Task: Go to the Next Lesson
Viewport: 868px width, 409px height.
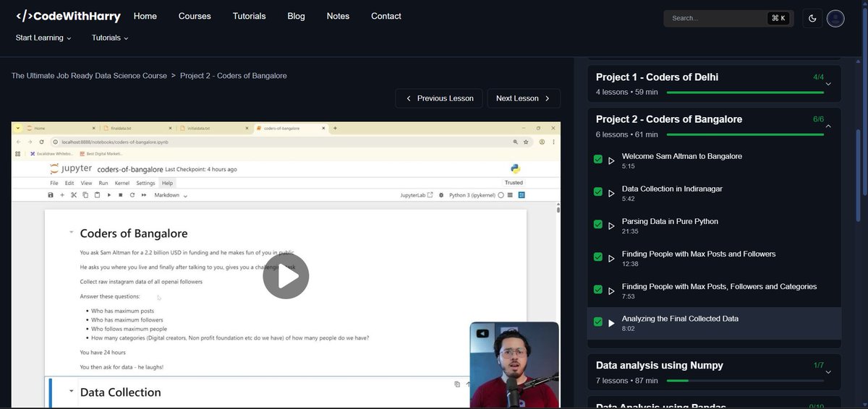Action: (524, 98)
